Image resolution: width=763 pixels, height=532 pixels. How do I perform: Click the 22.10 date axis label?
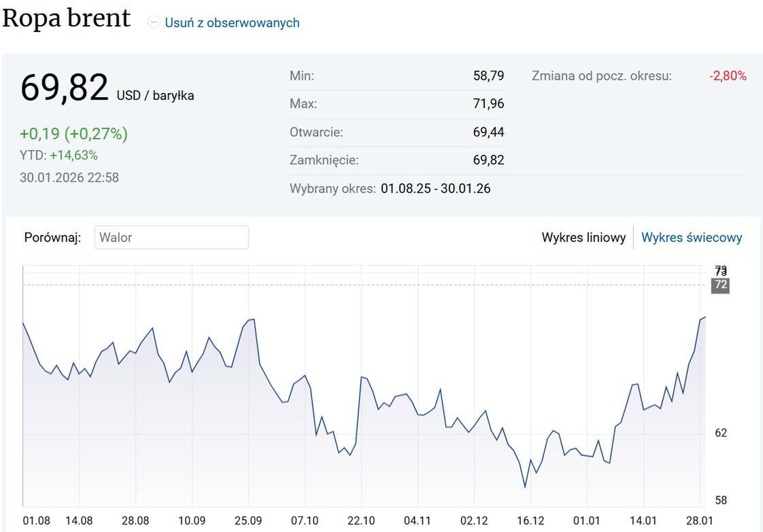(361, 520)
